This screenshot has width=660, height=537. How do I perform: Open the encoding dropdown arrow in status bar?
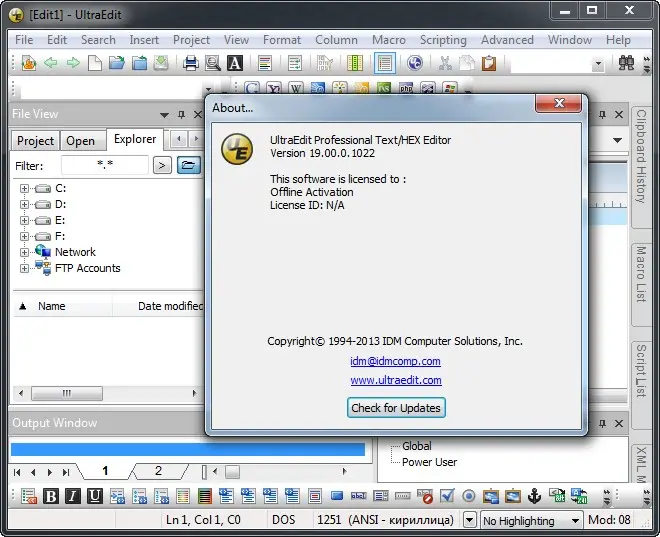point(469,520)
